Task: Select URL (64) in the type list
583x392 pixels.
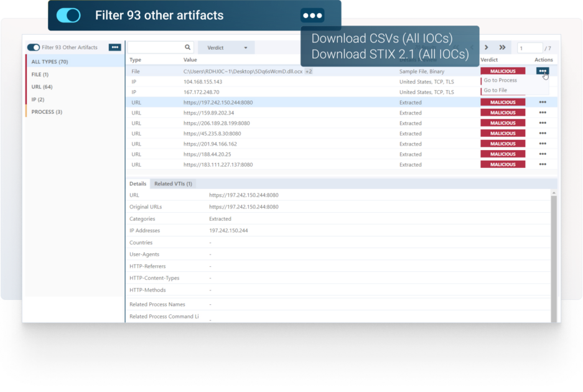Action: 42,86
